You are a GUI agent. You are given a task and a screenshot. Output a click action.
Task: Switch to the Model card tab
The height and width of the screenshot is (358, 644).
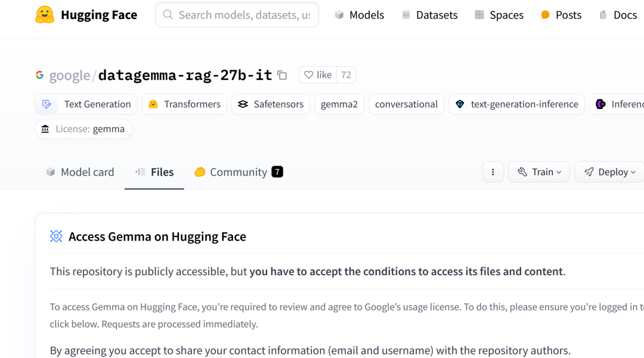80,172
